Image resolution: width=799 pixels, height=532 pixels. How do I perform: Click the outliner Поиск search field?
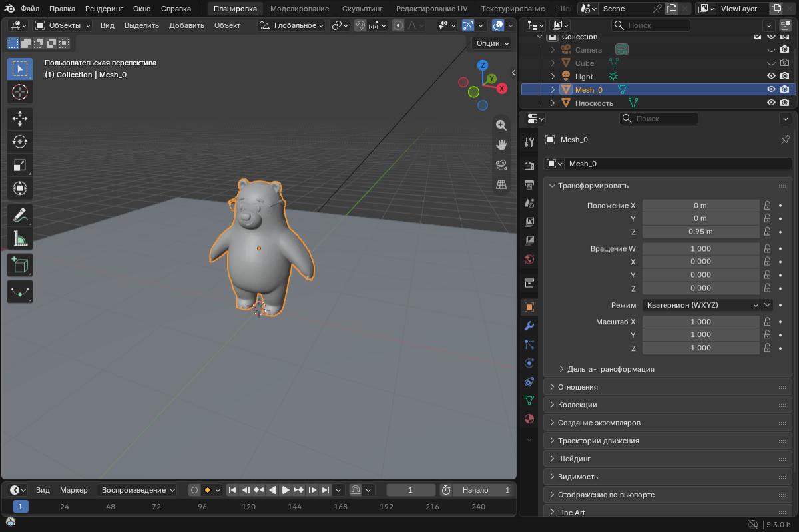tap(651, 25)
